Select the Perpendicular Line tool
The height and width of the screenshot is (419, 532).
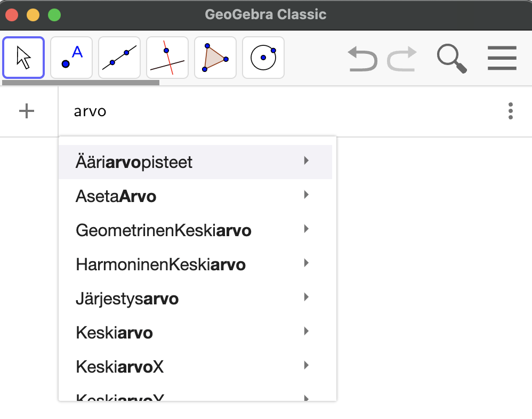(x=167, y=58)
